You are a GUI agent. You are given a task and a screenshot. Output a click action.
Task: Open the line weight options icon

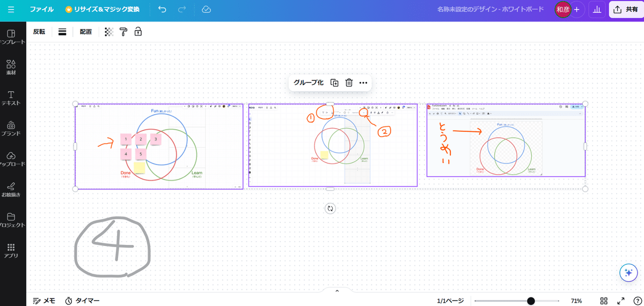point(62,32)
